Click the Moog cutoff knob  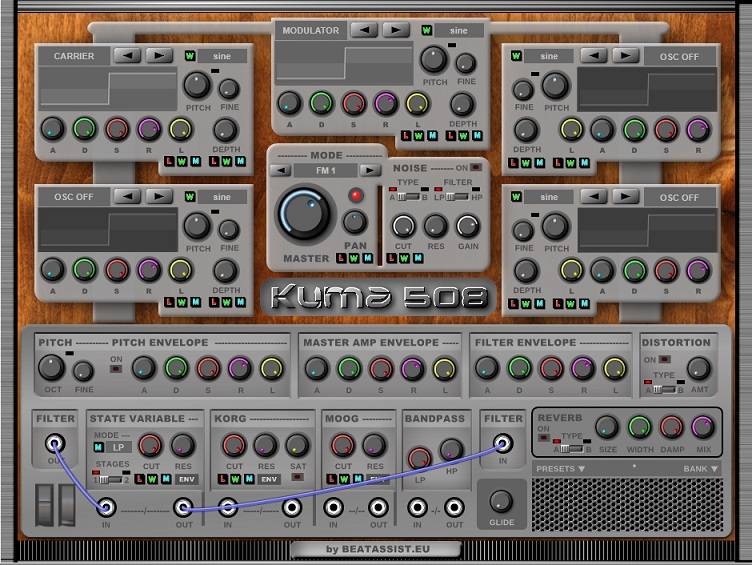click(344, 445)
